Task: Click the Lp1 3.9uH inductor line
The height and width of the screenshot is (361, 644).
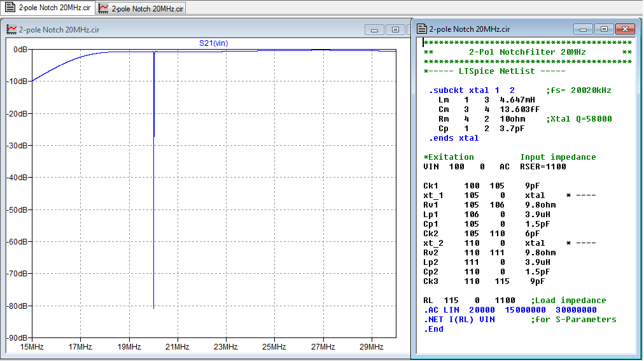Action: [x=487, y=215]
